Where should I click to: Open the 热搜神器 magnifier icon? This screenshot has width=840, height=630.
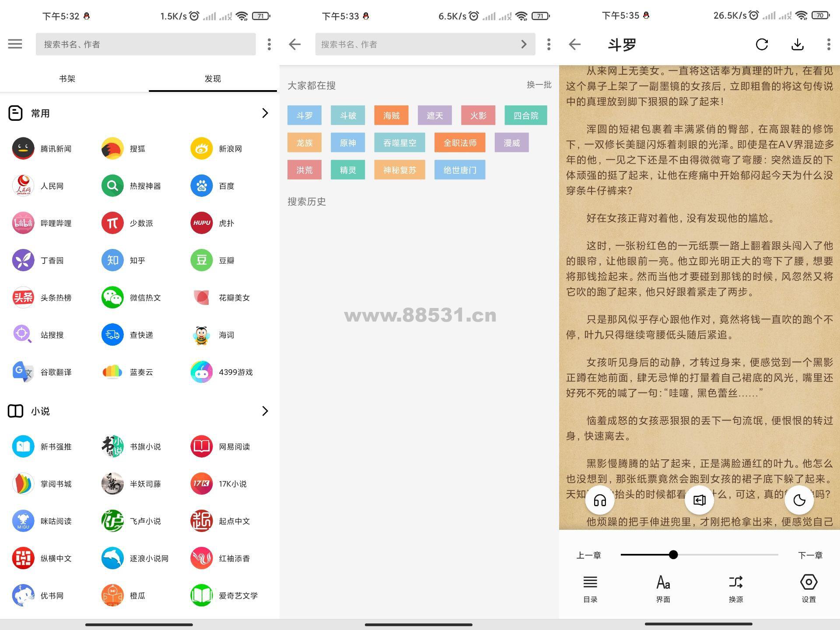point(112,186)
